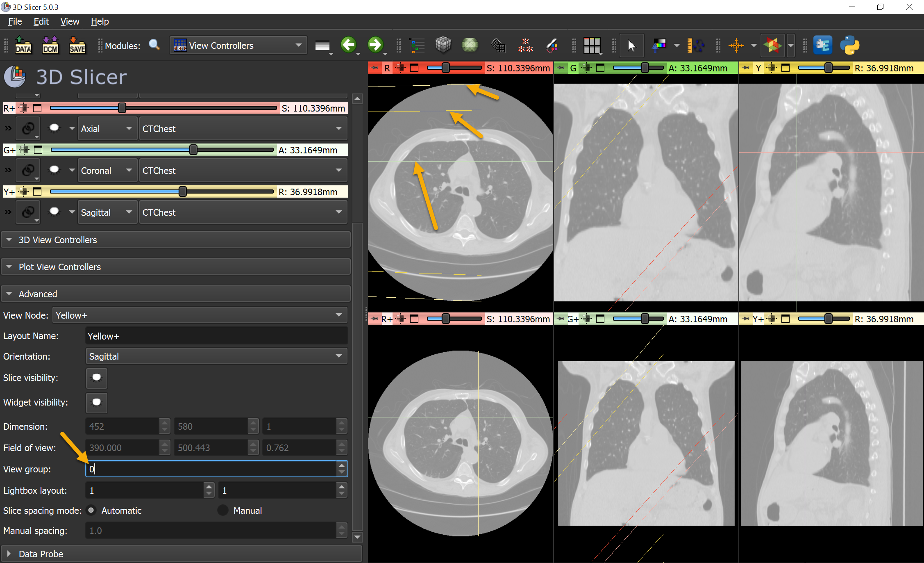Click the Y+ slice offset slider
Image resolution: width=924 pixels, height=563 pixels.
click(x=162, y=191)
